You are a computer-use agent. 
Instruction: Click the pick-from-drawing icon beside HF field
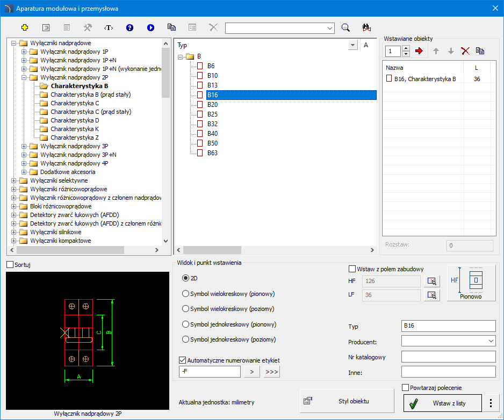[431, 281]
